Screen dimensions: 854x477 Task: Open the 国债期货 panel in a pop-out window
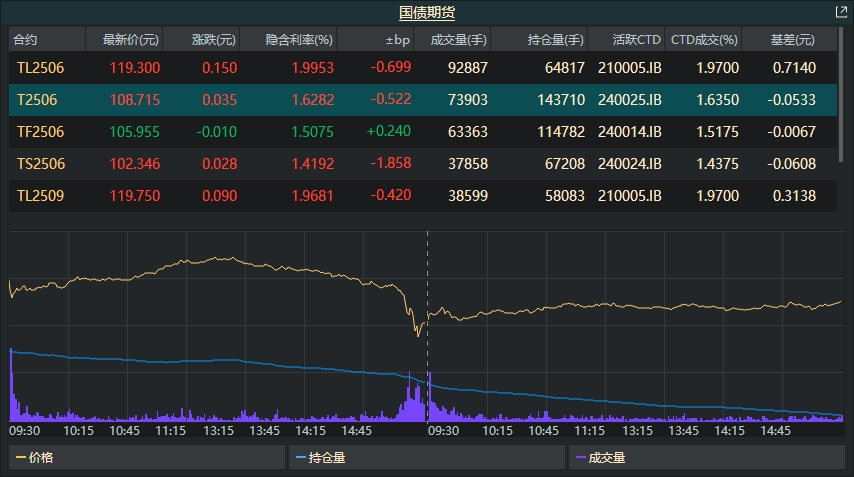(841, 13)
